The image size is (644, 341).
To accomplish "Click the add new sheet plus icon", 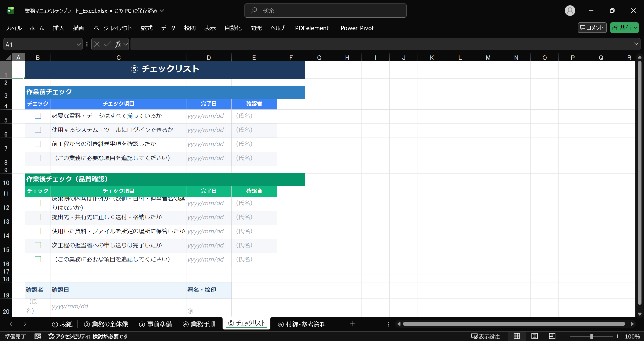I will [352, 324].
